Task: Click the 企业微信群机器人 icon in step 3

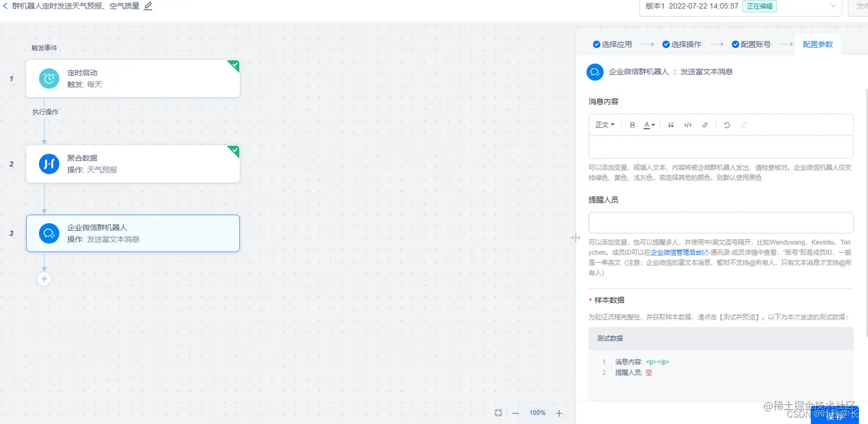Action: 49,233
